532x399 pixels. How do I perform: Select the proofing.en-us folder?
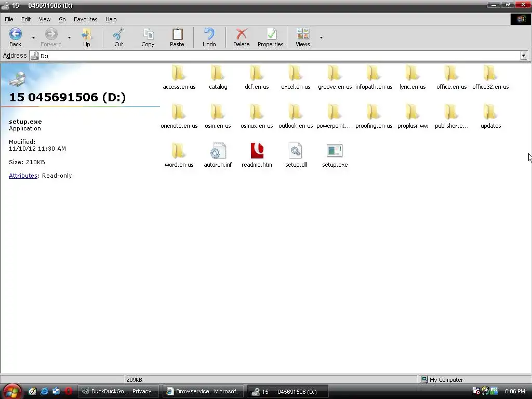coord(374,116)
